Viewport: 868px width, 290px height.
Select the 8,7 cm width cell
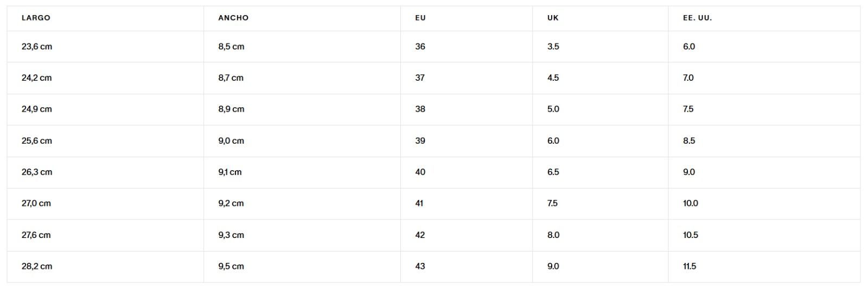[x=231, y=78]
